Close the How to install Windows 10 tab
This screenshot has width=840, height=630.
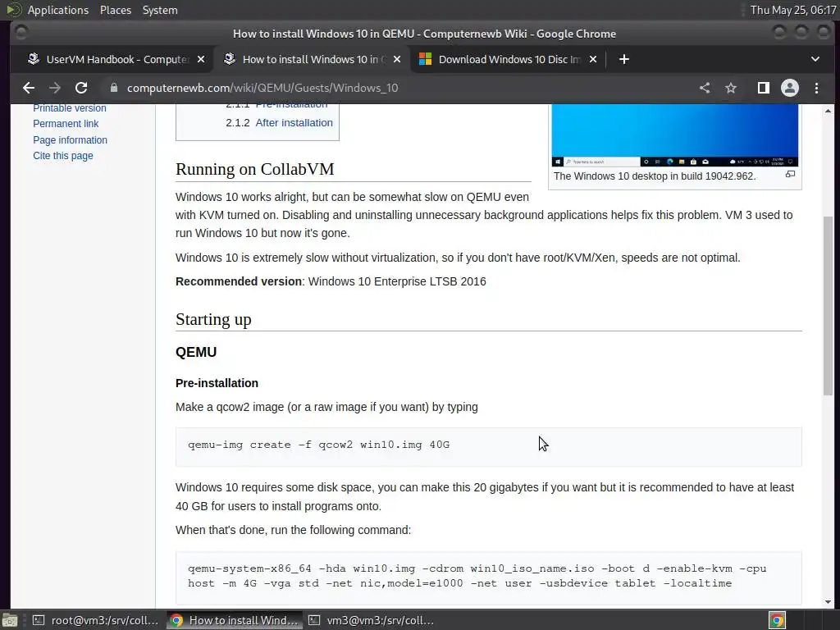[397, 59]
